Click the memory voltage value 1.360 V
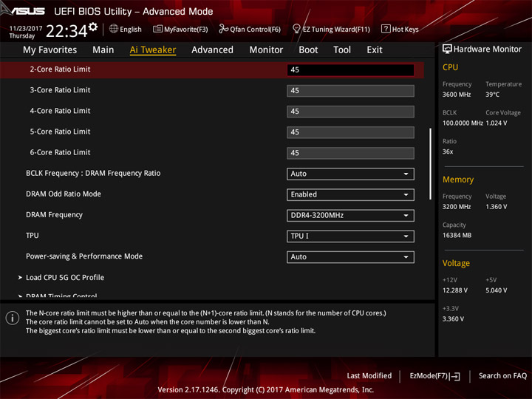This screenshot has width=532, height=399. pos(497,207)
